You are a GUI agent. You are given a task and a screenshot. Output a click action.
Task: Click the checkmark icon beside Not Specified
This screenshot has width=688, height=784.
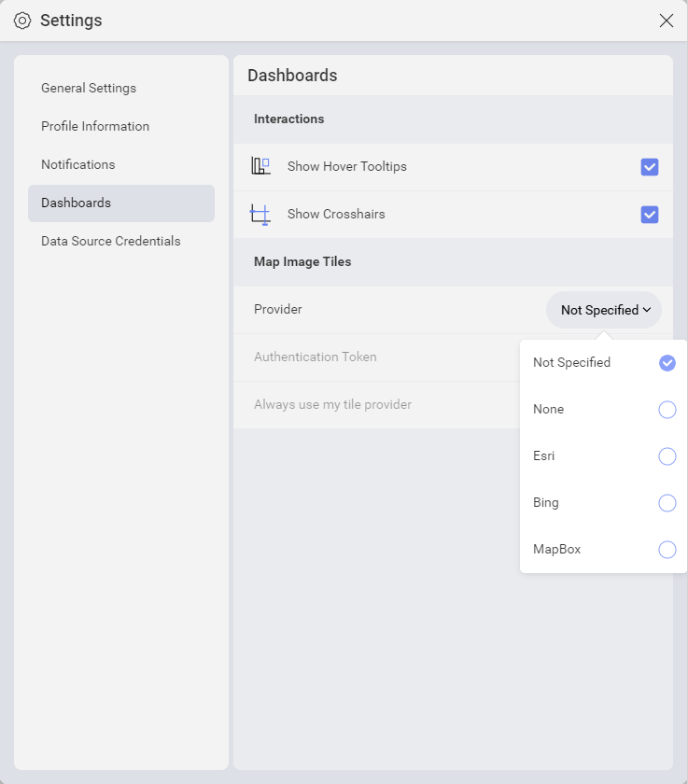point(667,362)
